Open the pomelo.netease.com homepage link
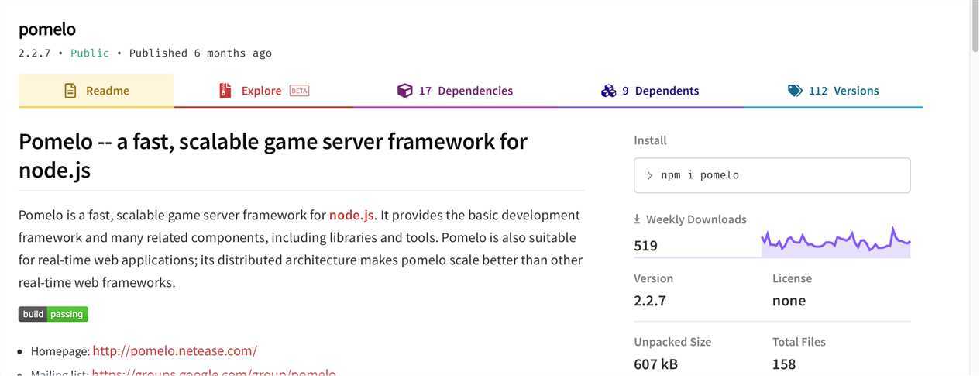The width and height of the screenshot is (980, 376). tap(175, 350)
